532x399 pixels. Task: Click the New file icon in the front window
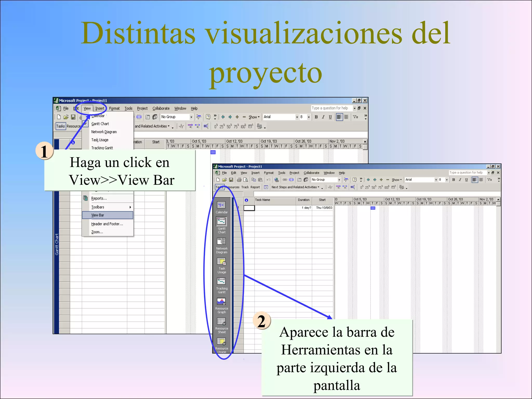tap(218, 179)
